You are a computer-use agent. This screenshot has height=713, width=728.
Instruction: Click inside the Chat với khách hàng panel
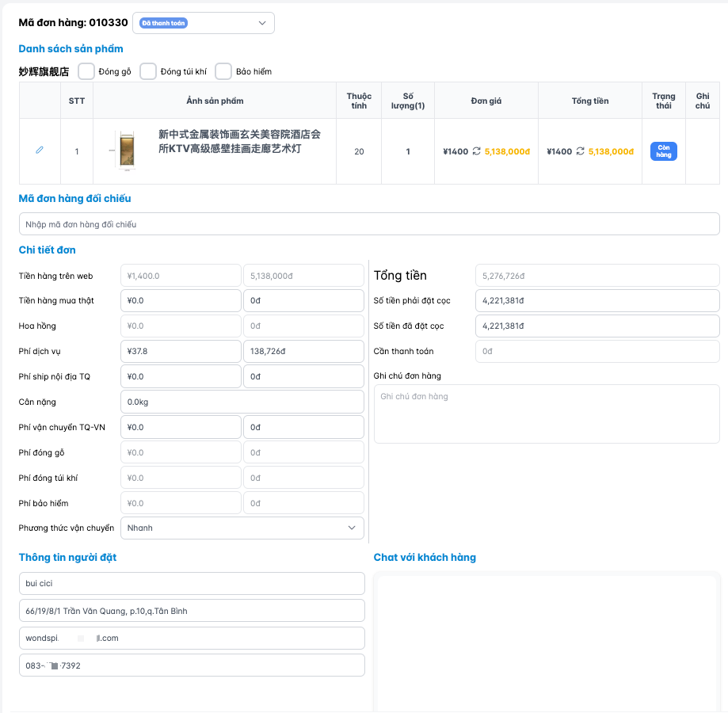(546, 642)
